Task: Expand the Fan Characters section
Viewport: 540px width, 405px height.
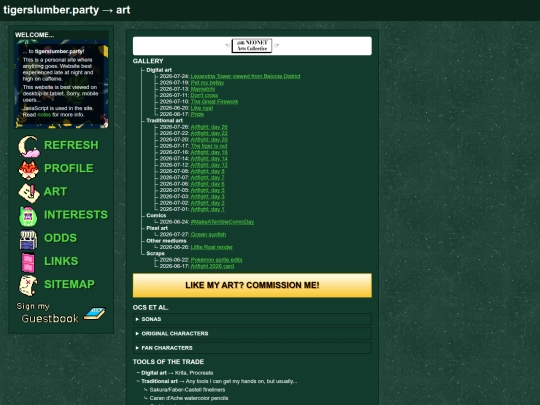Action: [x=252, y=348]
